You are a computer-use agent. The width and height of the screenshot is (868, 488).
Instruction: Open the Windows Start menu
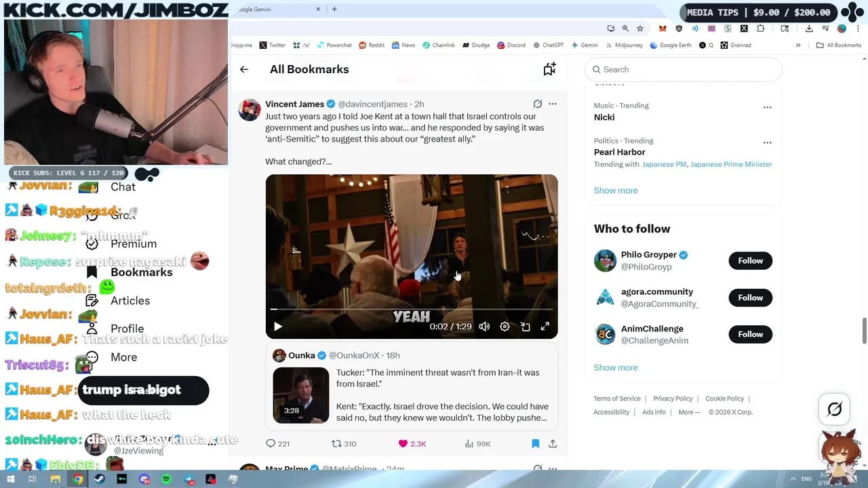point(11,479)
